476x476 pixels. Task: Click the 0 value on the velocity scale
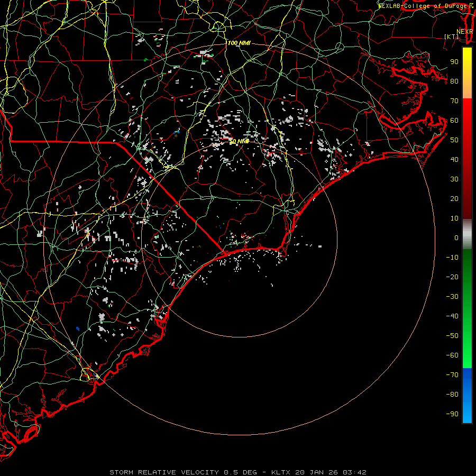456,237
